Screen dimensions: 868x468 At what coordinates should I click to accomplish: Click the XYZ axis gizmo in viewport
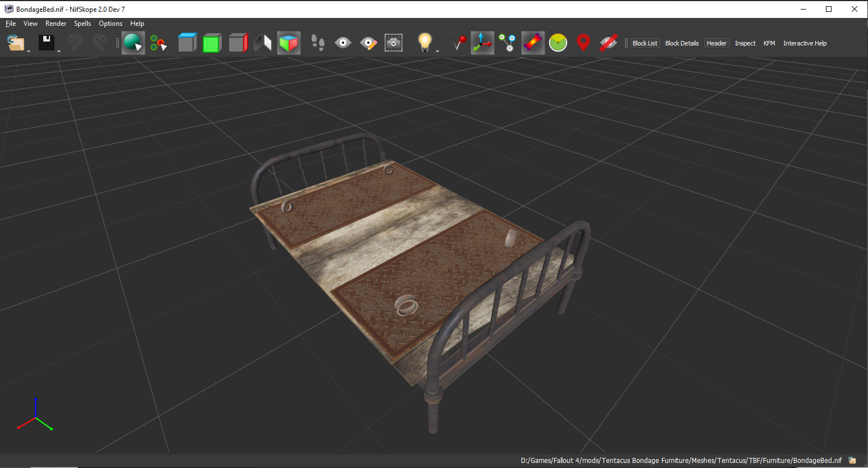click(x=35, y=415)
